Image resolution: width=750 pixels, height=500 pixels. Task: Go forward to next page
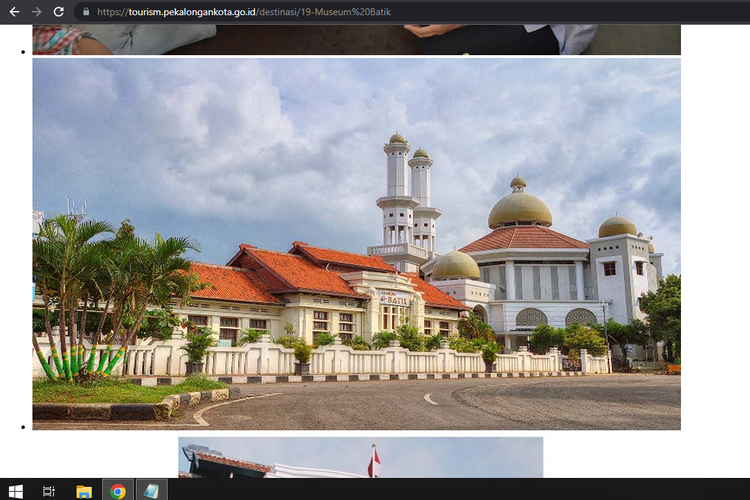(x=36, y=12)
